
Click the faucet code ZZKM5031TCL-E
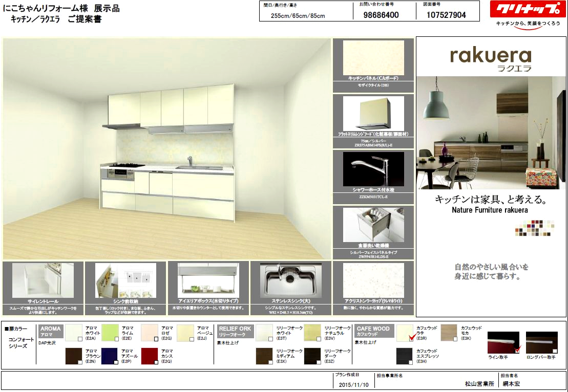[373, 197]
